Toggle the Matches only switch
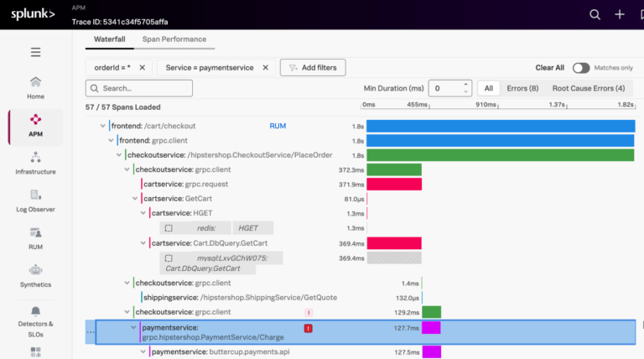The width and height of the screenshot is (644, 359). [x=581, y=68]
